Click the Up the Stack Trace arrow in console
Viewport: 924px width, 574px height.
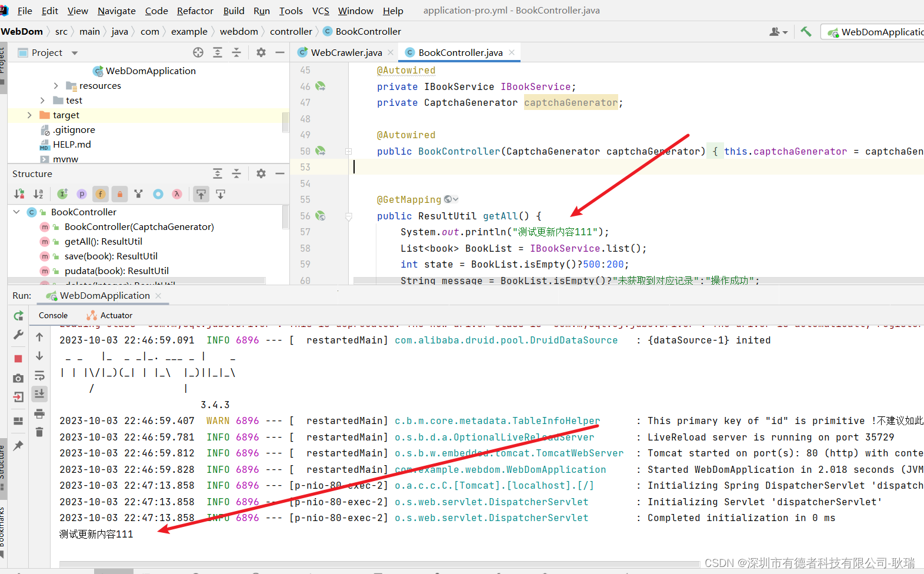tap(39, 337)
